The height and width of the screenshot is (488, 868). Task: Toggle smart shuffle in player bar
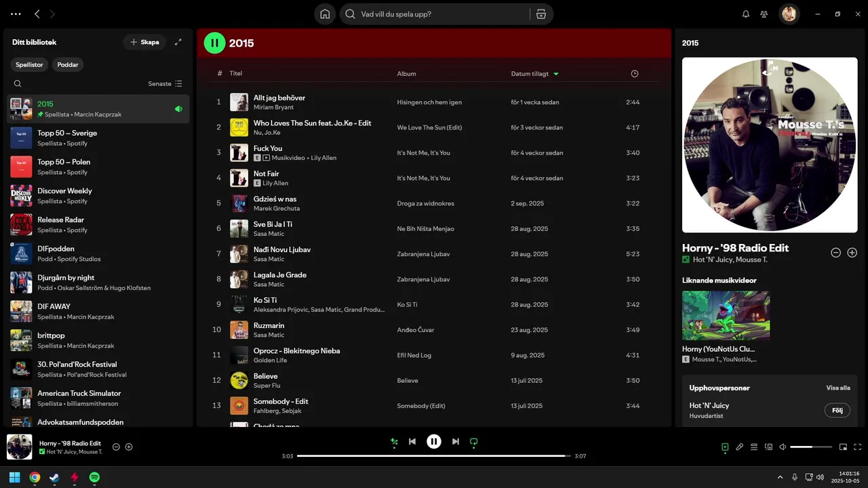tap(394, 441)
